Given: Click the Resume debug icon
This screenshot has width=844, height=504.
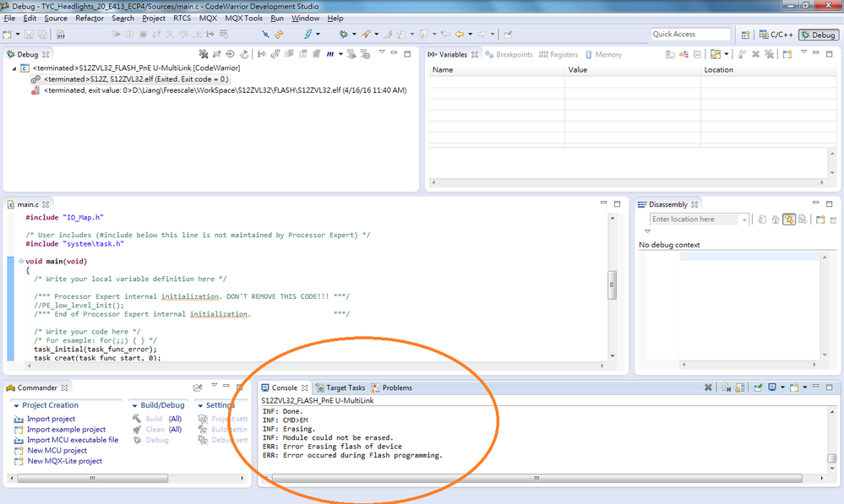Looking at the screenshot, I should click(116, 34).
